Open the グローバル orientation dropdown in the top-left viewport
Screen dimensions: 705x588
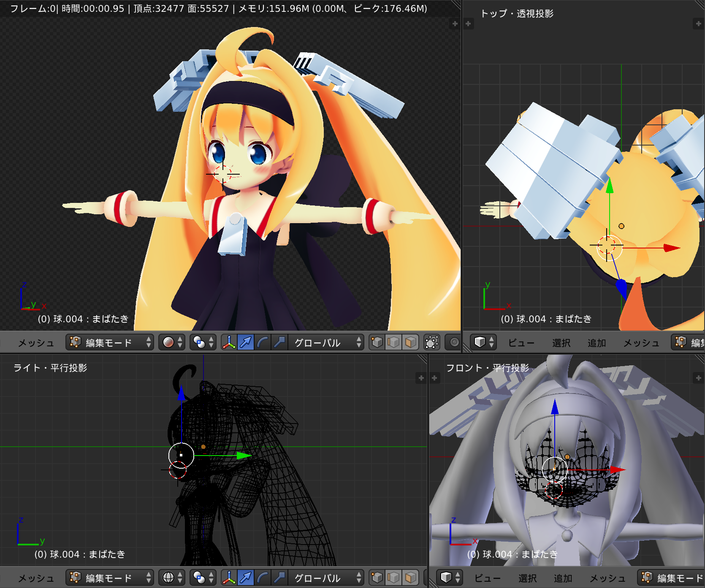pyautogui.click(x=325, y=343)
